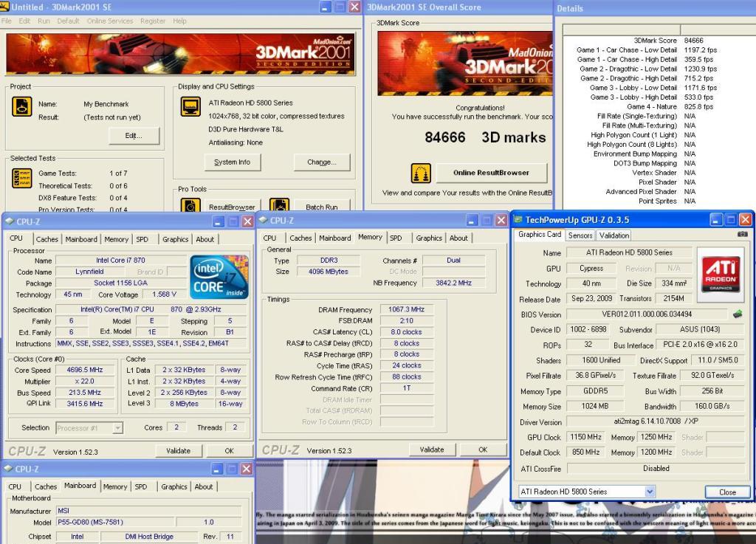Select Caches tab in the CPU-Z processor window
Screen dimensions: 756x544
(x=47, y=239)
